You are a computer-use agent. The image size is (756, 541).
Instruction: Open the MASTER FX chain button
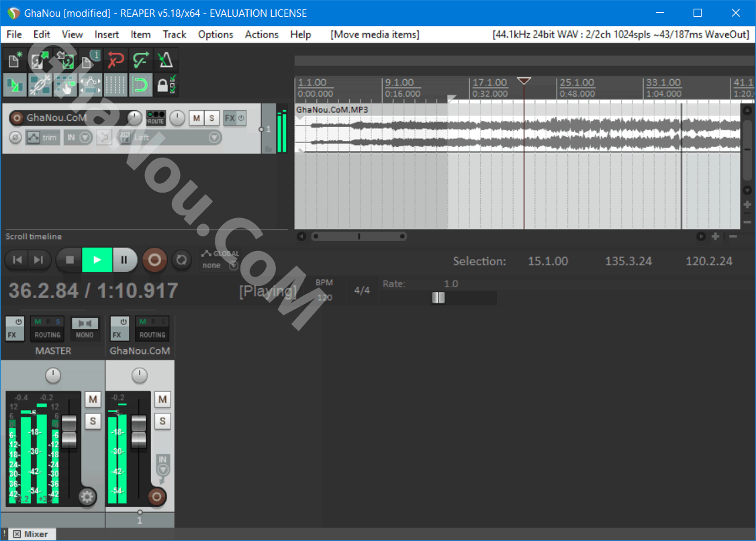click(15, 329)
